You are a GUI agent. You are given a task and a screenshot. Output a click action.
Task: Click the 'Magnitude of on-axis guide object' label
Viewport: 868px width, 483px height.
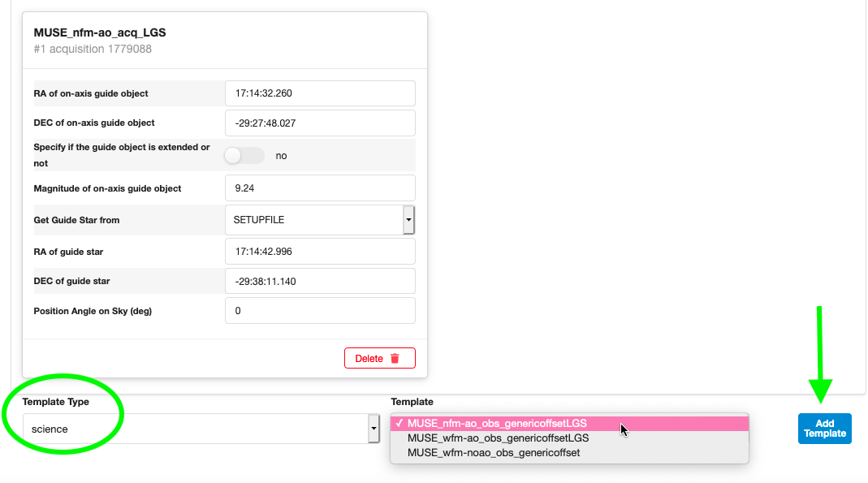point(107,188)
